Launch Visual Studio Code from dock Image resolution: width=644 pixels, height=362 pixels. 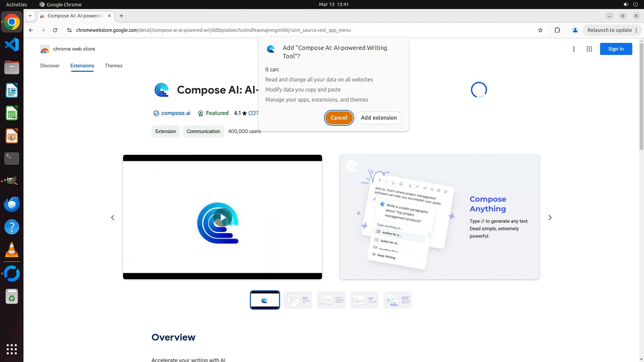[12, 45]
